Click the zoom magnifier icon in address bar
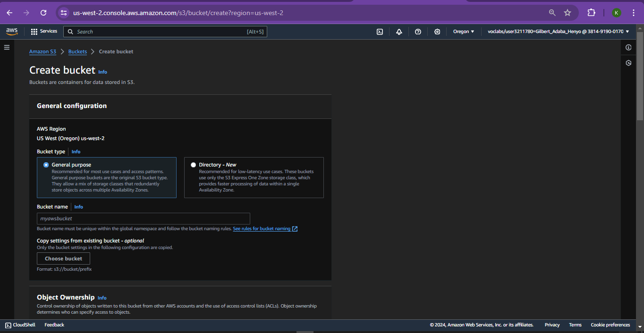The width and height of the screenshot is (644, 333). pyautogui.click(x=552, y=13)
